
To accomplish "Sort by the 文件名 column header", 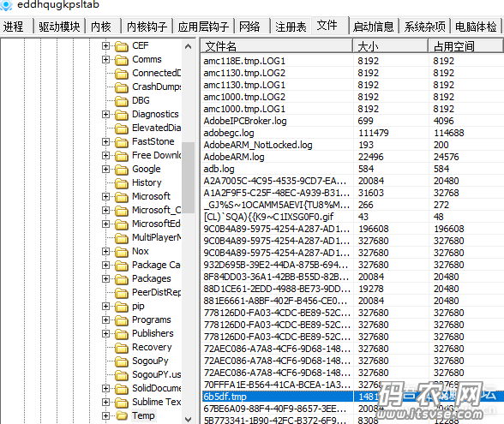I will pyautogui.click(x=276, y=46).
